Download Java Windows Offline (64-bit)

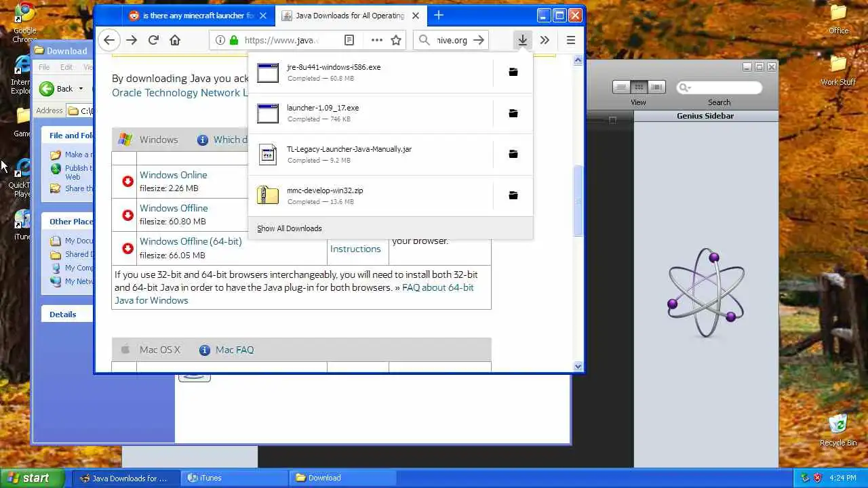pos(191,241)
